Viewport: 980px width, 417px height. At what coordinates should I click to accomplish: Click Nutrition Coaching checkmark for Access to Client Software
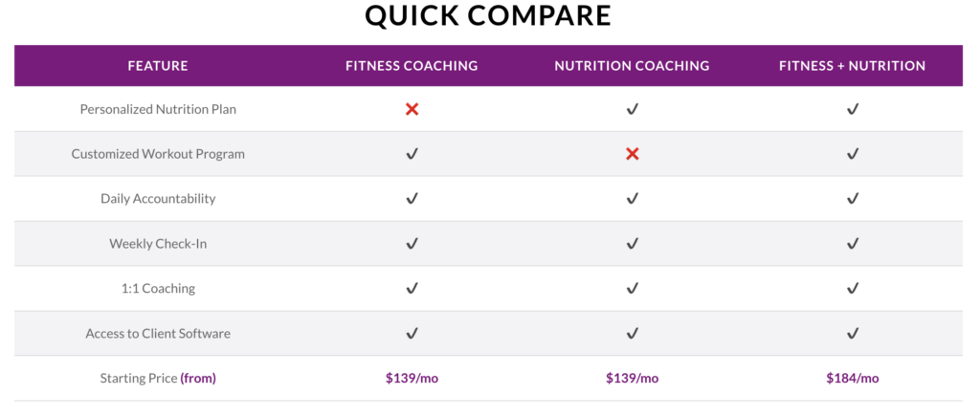632,334
